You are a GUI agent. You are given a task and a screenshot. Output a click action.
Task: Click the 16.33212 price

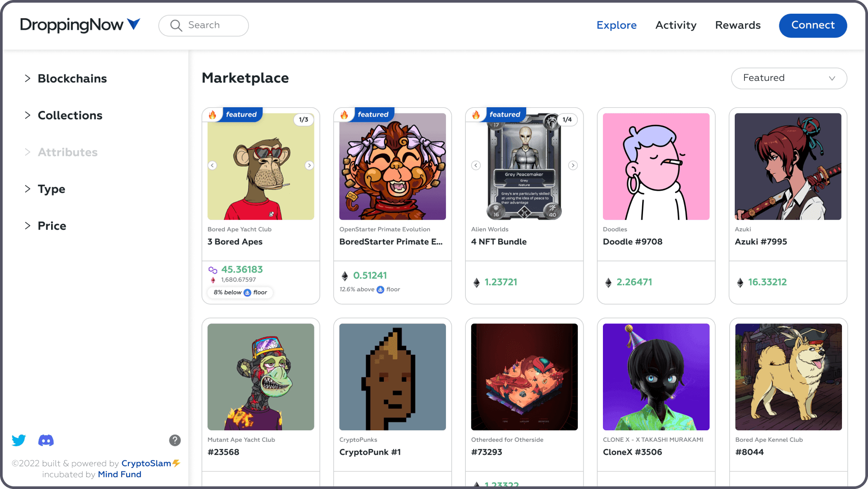tap(767, 282)
